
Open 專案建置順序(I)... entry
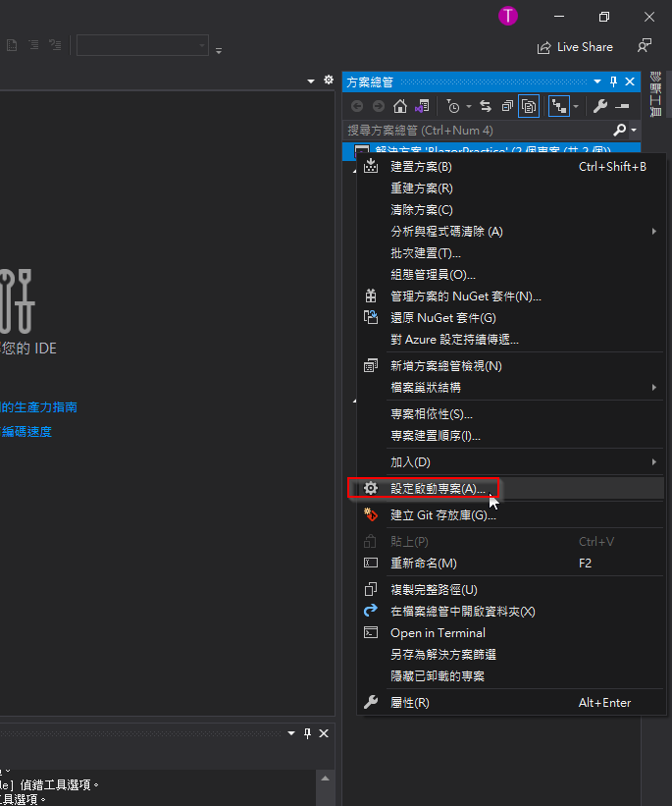coord(511,435)
